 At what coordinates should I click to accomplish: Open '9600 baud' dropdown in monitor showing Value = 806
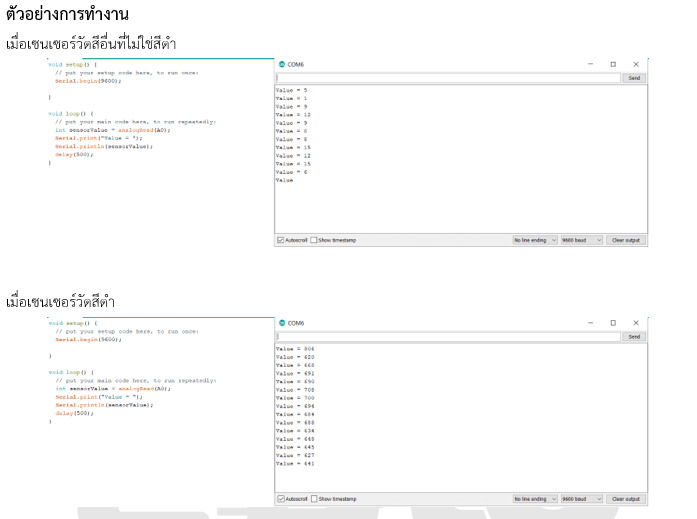point(581,498)
